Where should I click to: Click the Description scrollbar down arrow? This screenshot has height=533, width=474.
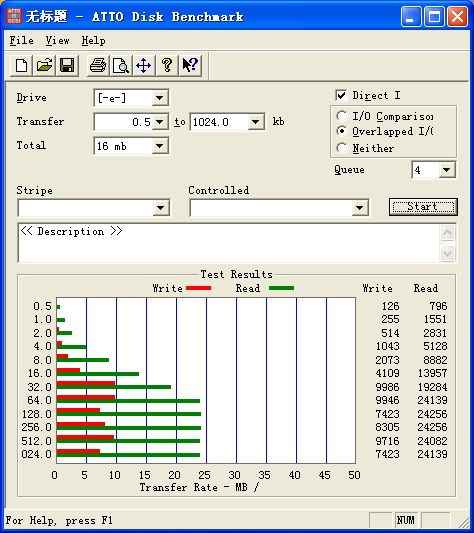pyautogui.click(x=447, y=253)
